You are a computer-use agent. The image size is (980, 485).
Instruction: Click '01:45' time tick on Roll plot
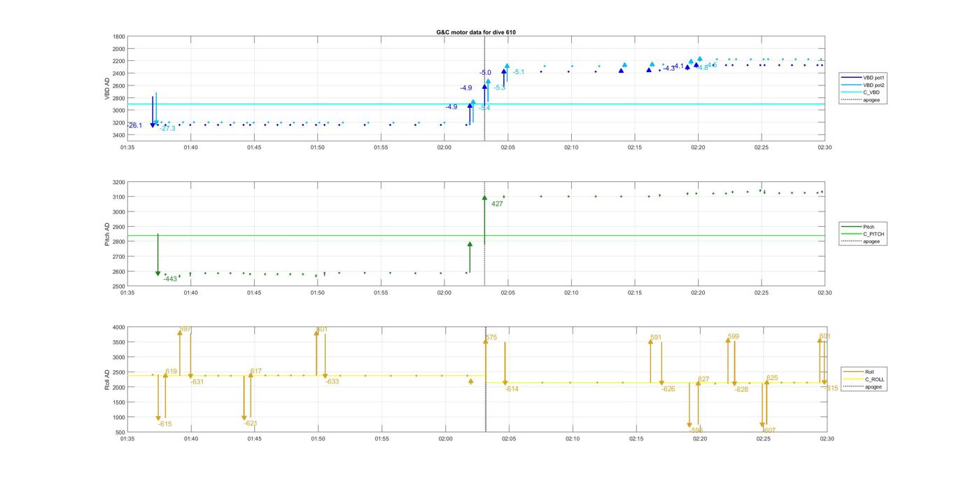[x=255, y=439]
